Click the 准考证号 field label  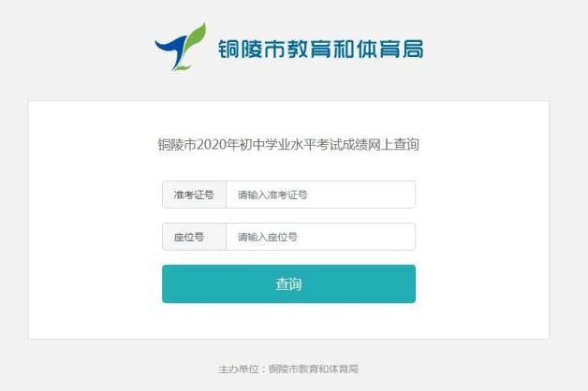194,195
